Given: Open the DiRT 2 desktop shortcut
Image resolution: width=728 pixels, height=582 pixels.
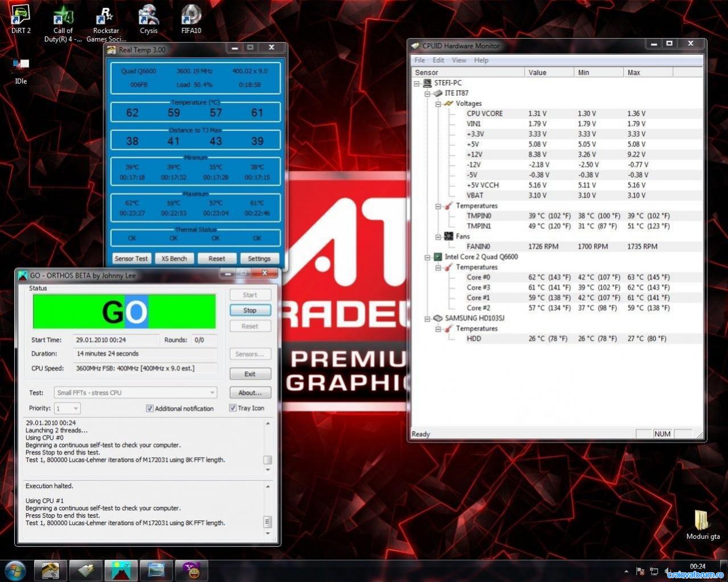Looking at the screenshot, I should [21, 19].
